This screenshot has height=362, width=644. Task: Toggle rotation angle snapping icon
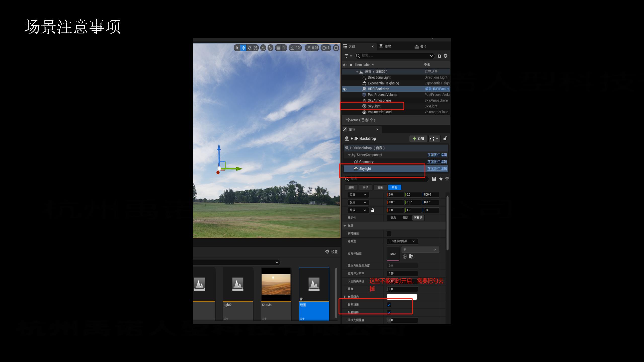[292, 48]
